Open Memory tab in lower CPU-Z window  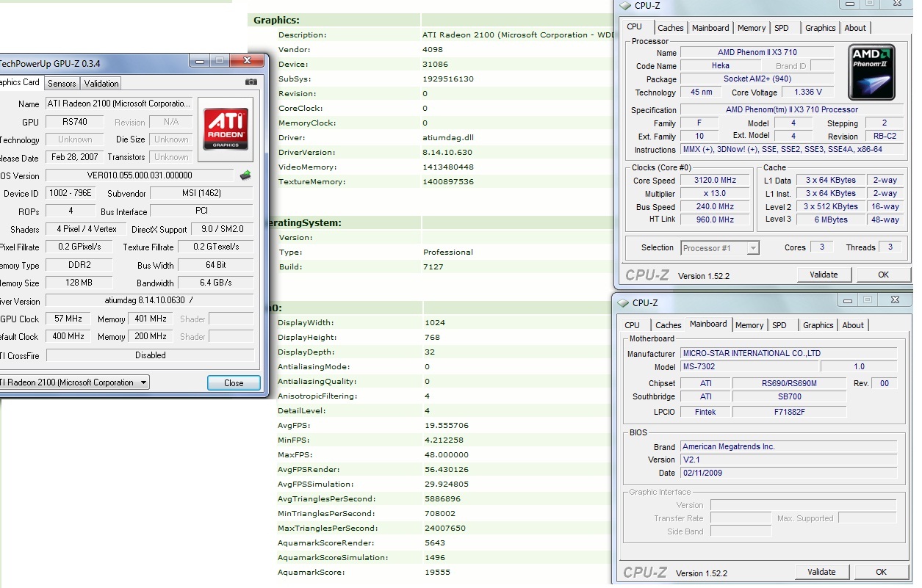tap(749, 325)
